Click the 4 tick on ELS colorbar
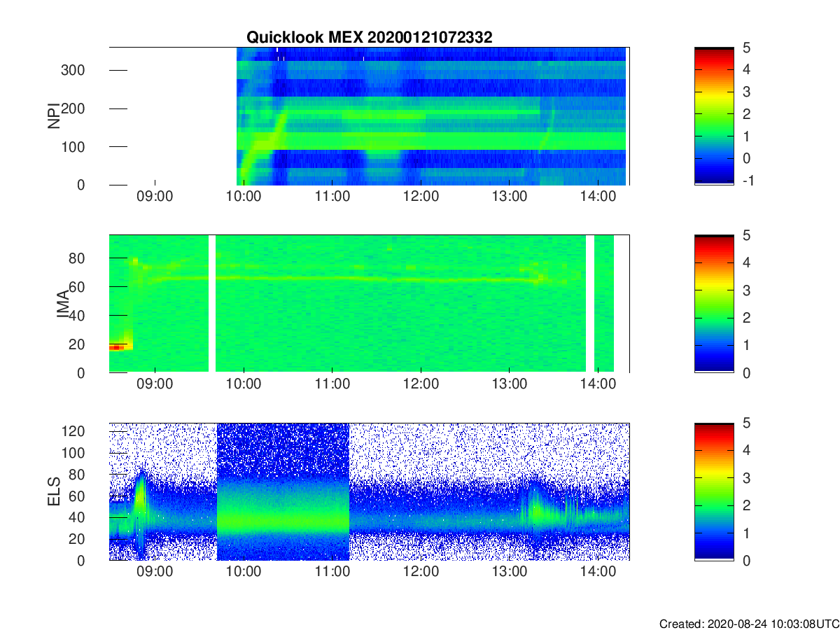The image size is (840, 630). pos(747,450)
